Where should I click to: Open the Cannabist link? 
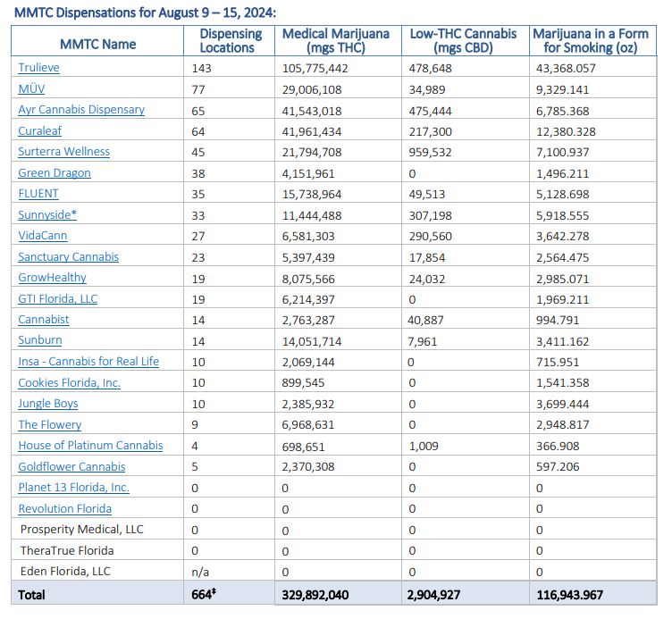click(x=43, y=320)
